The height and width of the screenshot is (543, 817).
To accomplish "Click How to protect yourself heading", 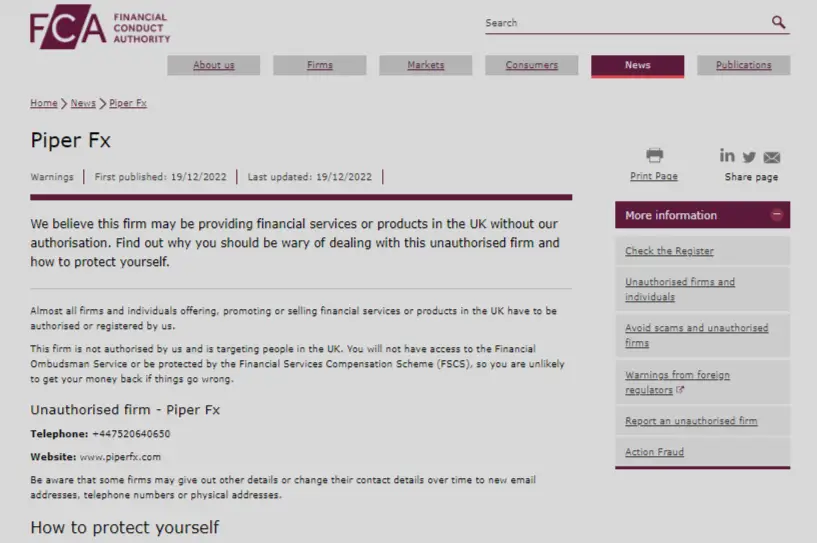I will [x=125, y=527].
